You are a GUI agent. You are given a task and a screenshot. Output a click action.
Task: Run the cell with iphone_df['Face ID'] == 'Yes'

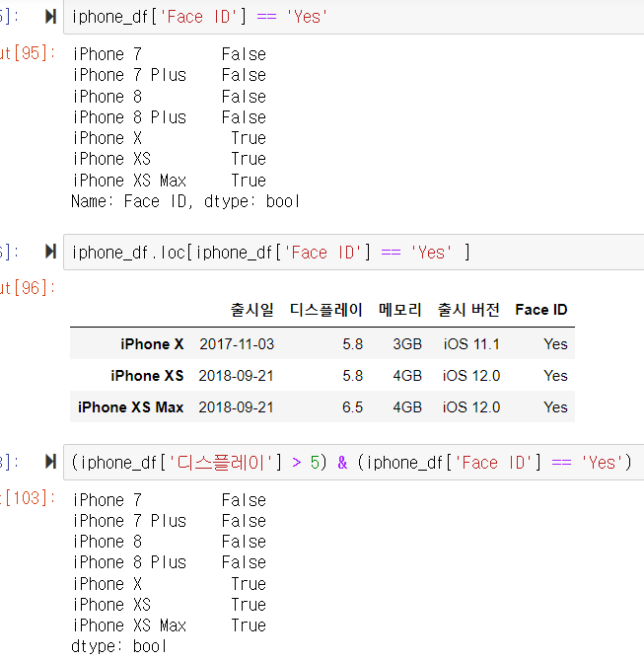[x=51, y=17]
